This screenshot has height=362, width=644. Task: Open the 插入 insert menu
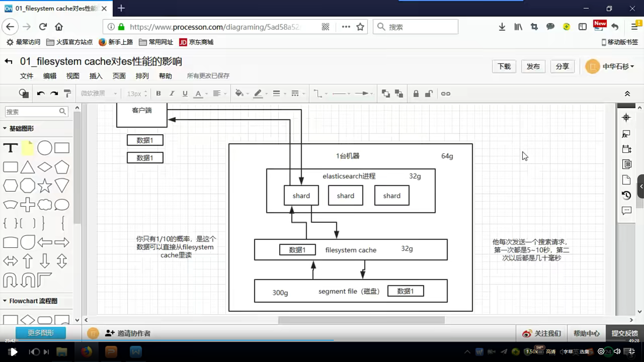pyautogui.click(x=96, y=75)
